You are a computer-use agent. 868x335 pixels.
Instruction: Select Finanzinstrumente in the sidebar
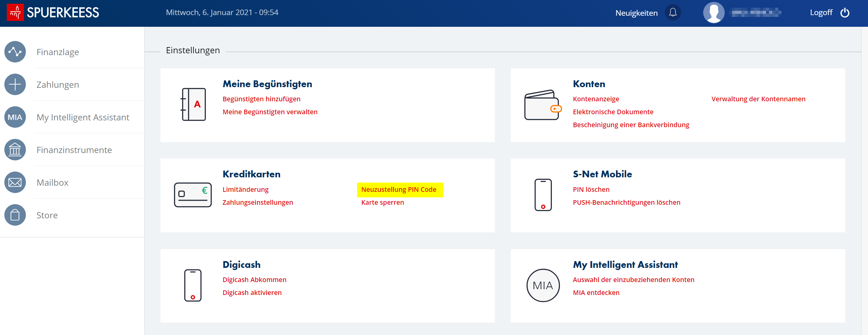74,150
